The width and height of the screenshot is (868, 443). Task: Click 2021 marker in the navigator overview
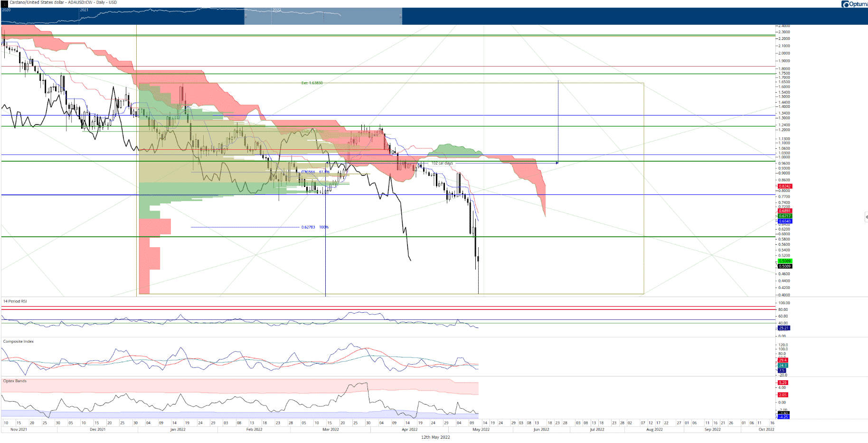84,10
